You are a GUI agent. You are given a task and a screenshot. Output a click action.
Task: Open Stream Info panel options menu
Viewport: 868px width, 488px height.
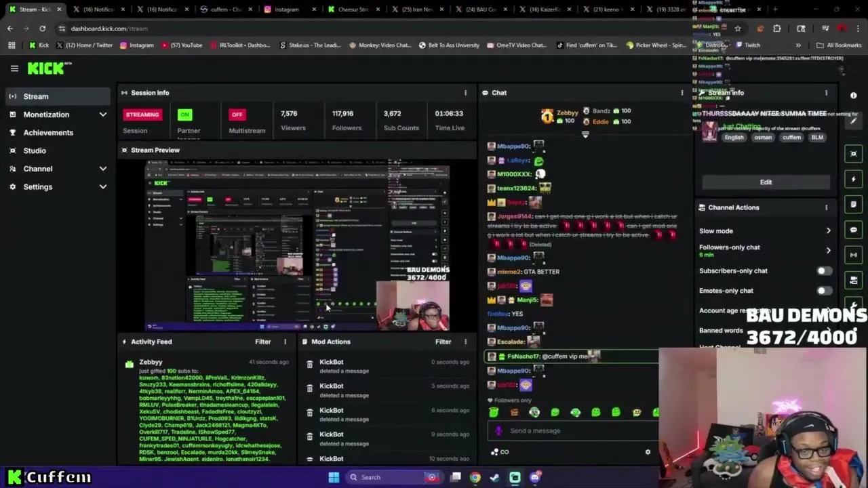pyautogui.click(x=826, y=93)
